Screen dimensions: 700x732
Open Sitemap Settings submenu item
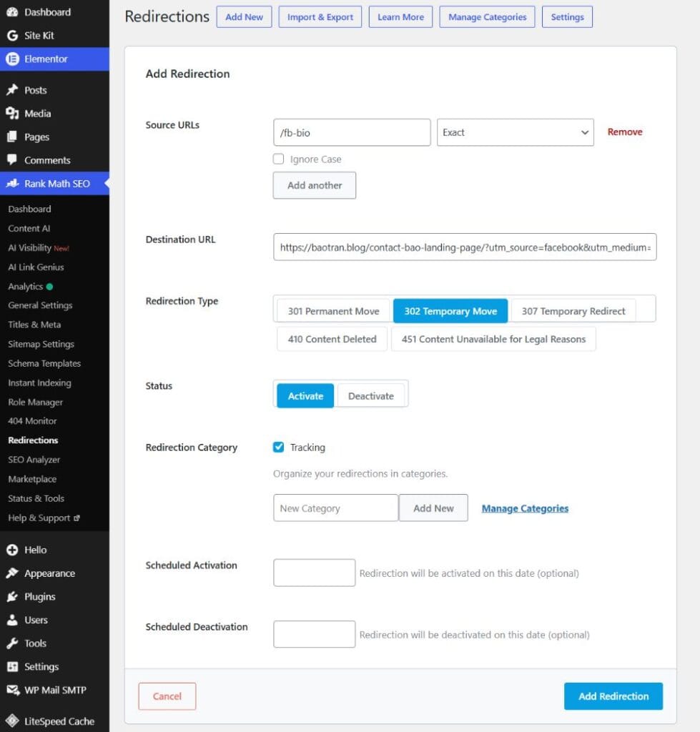(x=41, y=344)
